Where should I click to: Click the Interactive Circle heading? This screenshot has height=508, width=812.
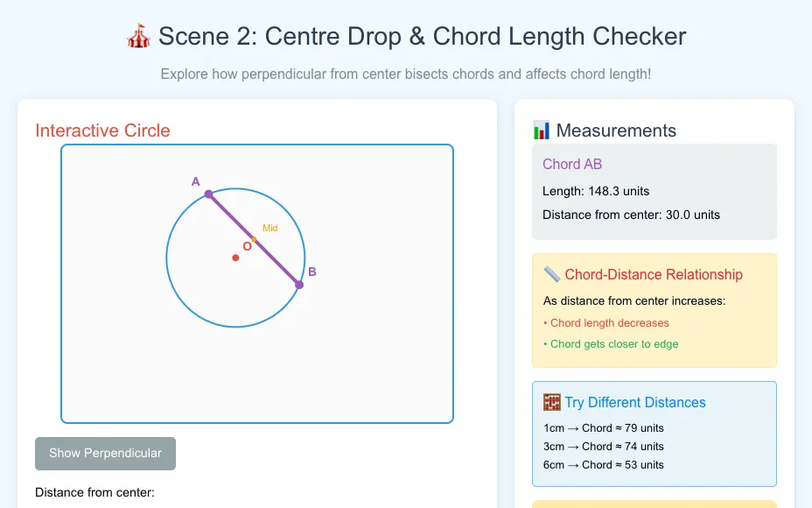[x=102, y=131]
